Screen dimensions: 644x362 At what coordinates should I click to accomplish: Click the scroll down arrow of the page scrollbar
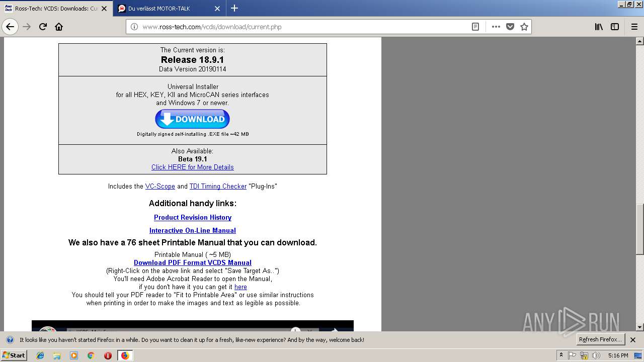click(640, 327)
